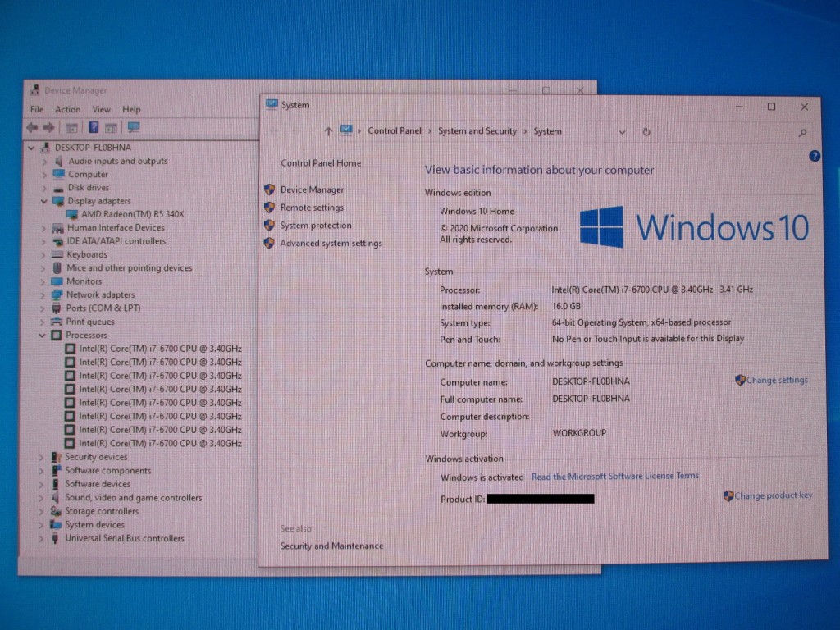Open the Help menu in Device Manager
840x630 pixels.
click(131, 109)
